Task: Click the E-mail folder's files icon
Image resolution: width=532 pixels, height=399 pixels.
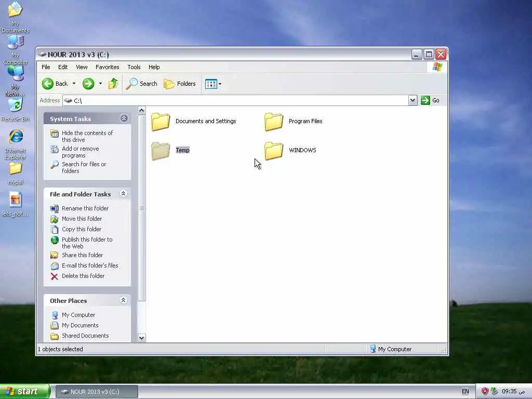Action: pyautogui.click(x=54, y=265)
